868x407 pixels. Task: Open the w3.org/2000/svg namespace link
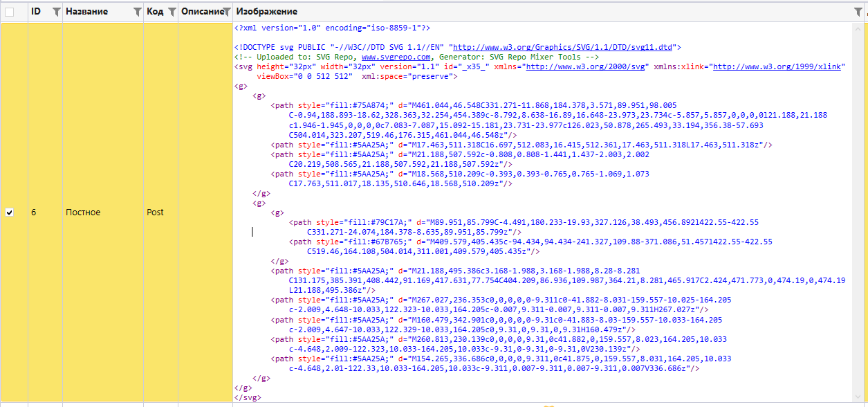point(587,66)
